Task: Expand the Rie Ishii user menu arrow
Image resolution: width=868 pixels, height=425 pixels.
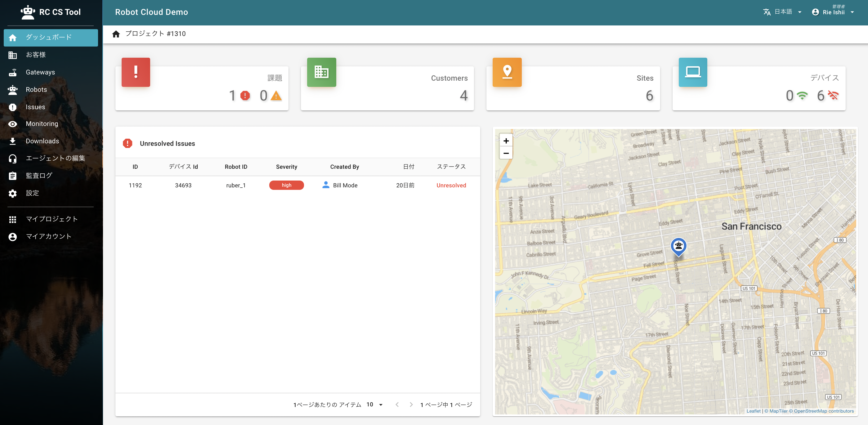Action: pos(852,12)
